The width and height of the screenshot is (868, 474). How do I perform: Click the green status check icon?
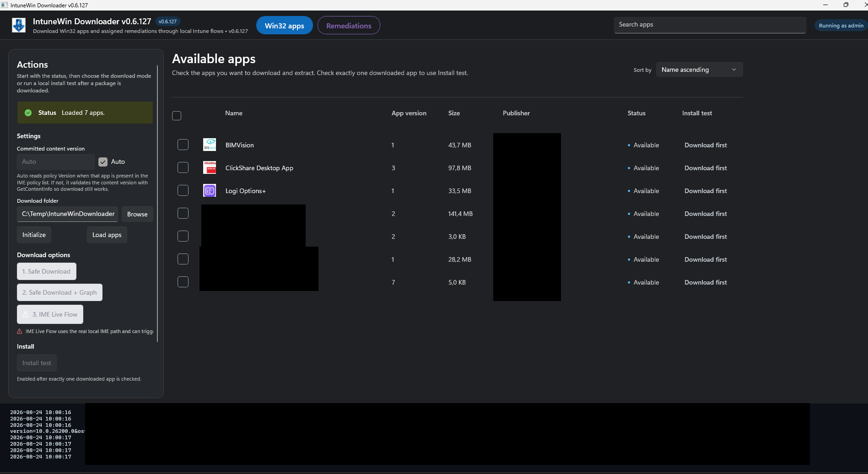(x=28, y=113)
